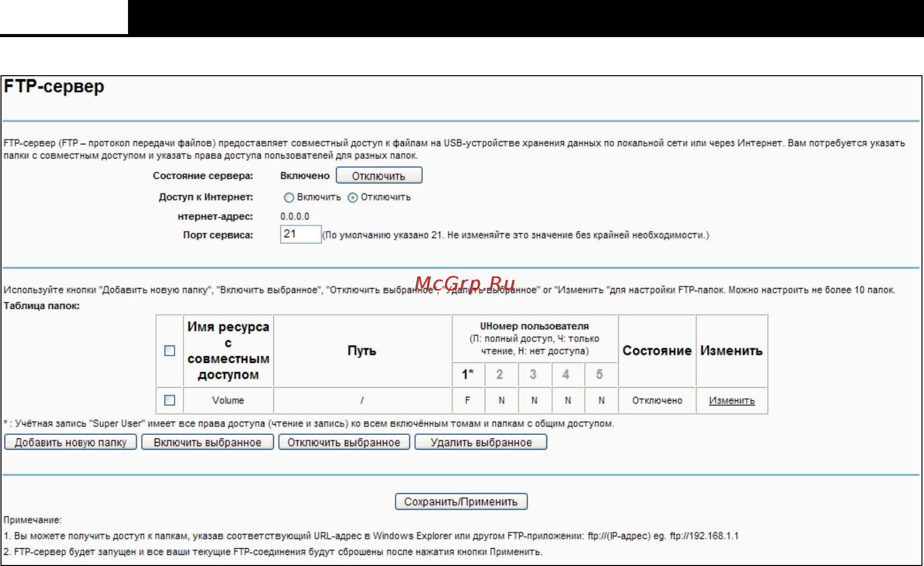Click the Изменить column header
The width and height of the screenshot is (924, 566).
click(x=731, y=351)
